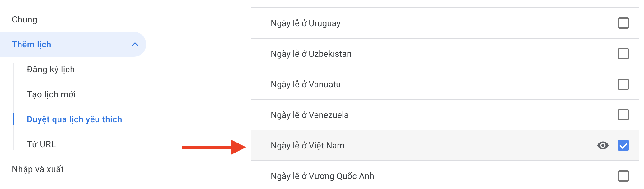Click the Ngày lễ ở Việt Nam row label

[307, 146]
